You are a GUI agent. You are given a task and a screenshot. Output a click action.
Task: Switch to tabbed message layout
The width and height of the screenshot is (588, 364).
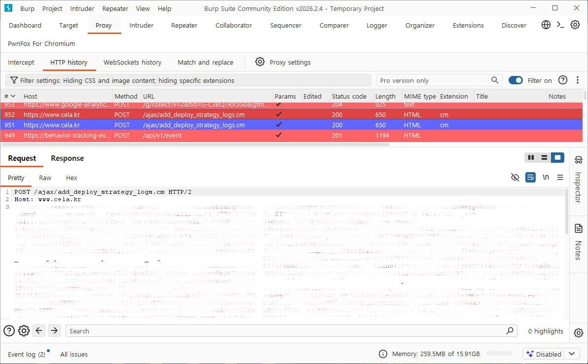pyautogui.click(x=557, y=157)
